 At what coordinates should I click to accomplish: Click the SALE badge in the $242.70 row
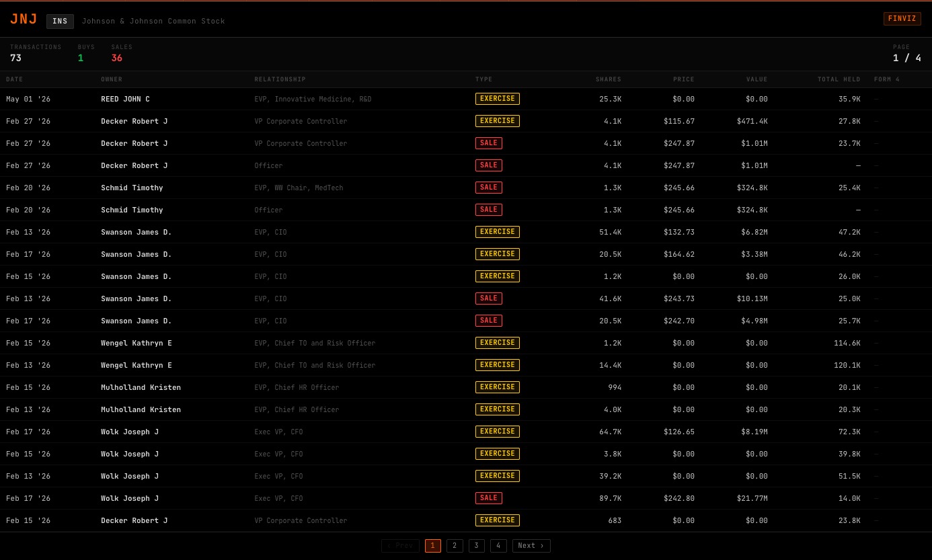pyautogui.click(x=489, y=321)
